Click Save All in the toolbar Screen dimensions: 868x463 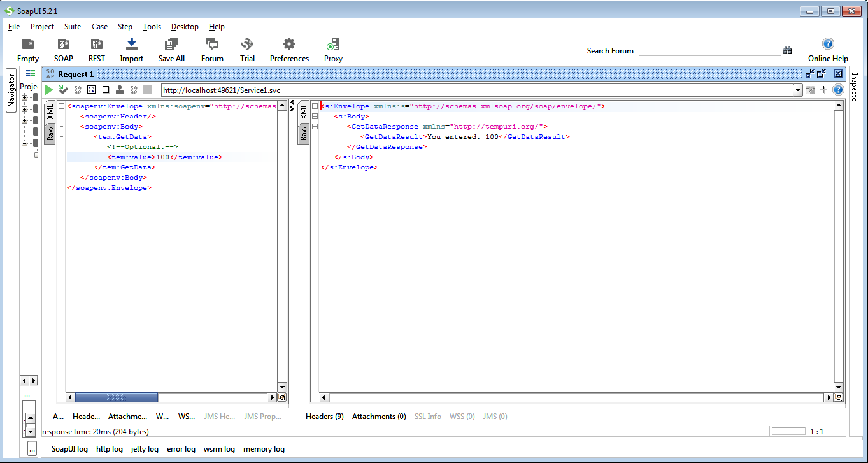[x=171, y=50]
